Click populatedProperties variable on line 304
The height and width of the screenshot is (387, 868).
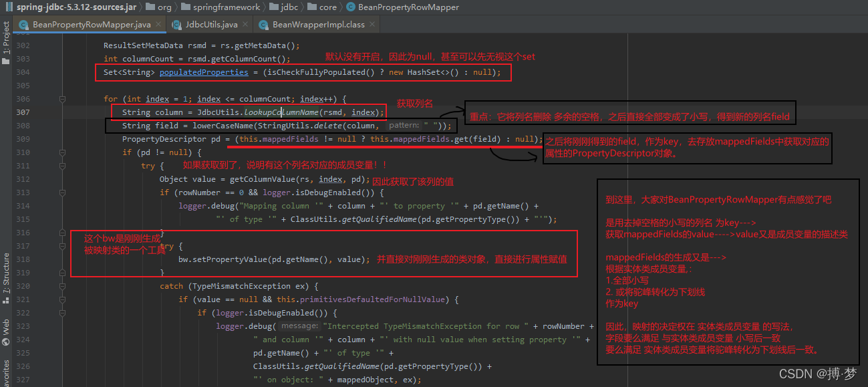coord(204,72)
